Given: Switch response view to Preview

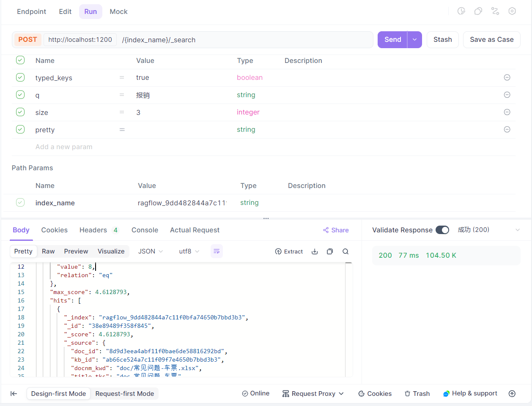Looking at the screenshot, I should click(76, 251).
